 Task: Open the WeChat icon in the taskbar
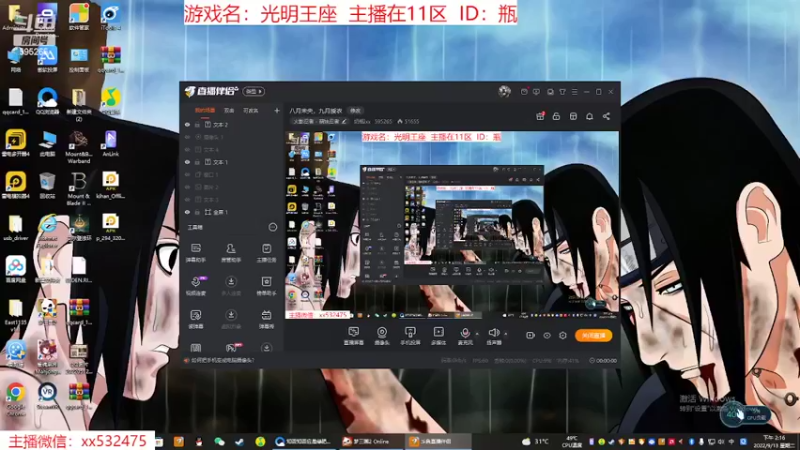[x=219, y=441]
